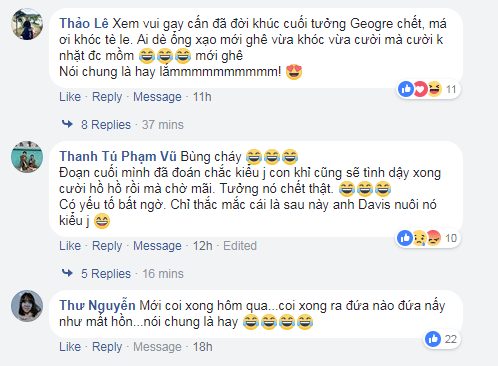Like Thanh Tú Phạm Vũ's comment
This screenshot has height=366, width=498.
click(70, 246)
